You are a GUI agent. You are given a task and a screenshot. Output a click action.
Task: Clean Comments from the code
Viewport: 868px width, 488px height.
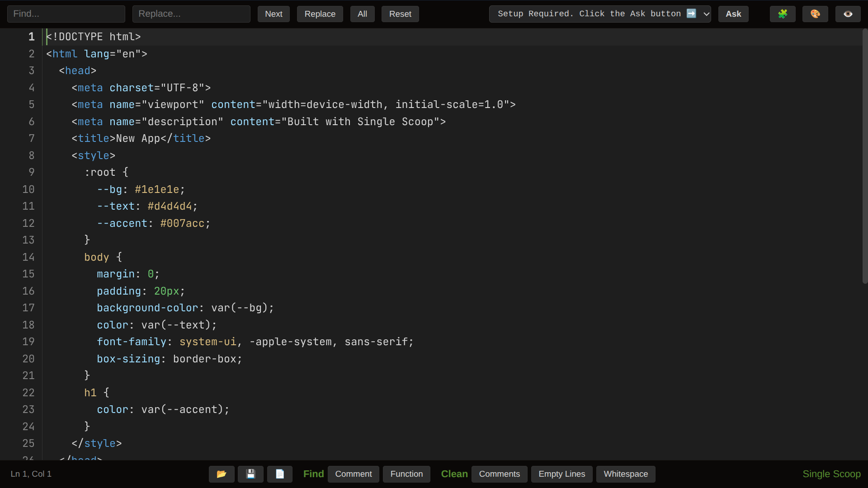tap(499, 474)
